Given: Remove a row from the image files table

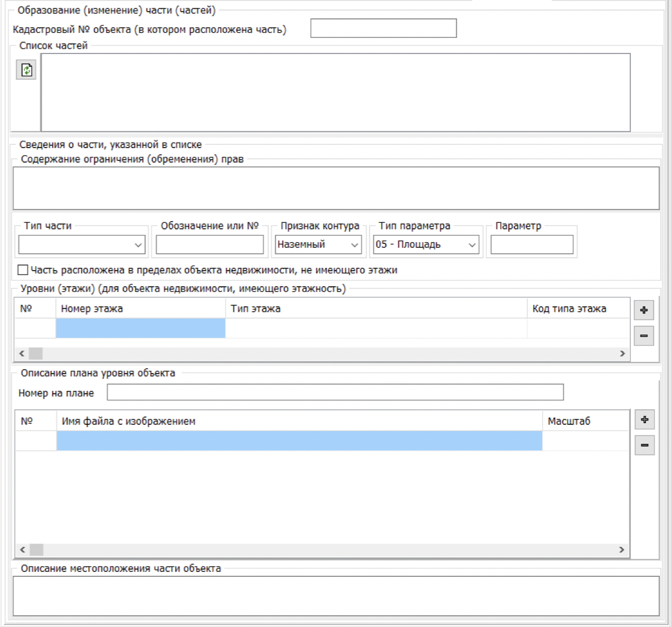Looking at the screenshot, I should click(x=645, y=445).
